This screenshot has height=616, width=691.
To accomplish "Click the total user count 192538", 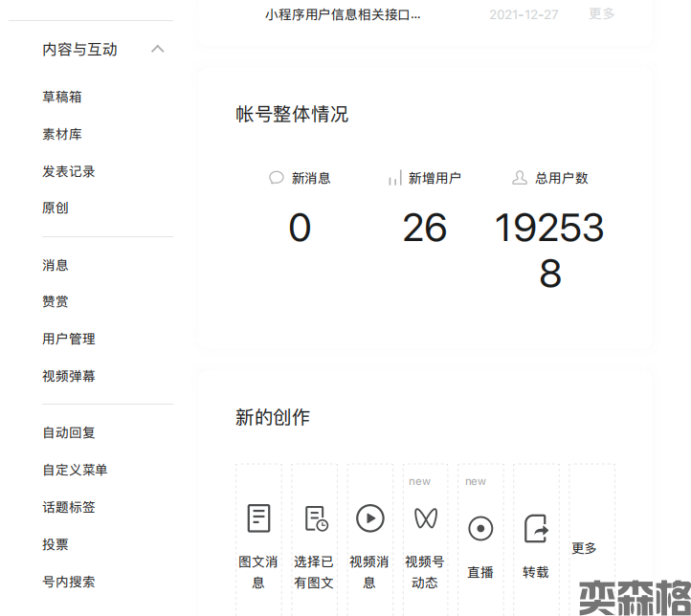I will [x=549, y=251].
